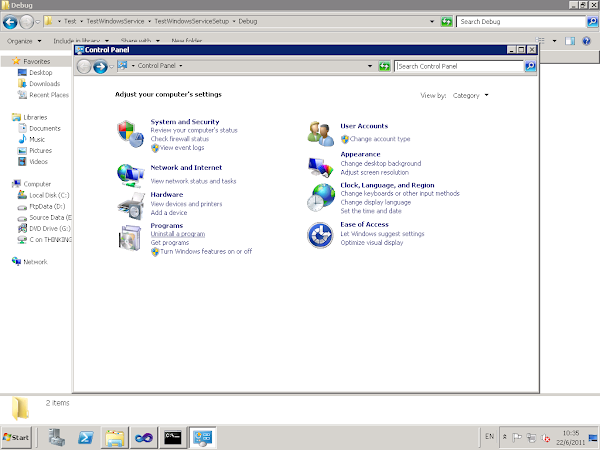
Task: Open the Ease of Access icon
Action: click(x=320, y=235)
